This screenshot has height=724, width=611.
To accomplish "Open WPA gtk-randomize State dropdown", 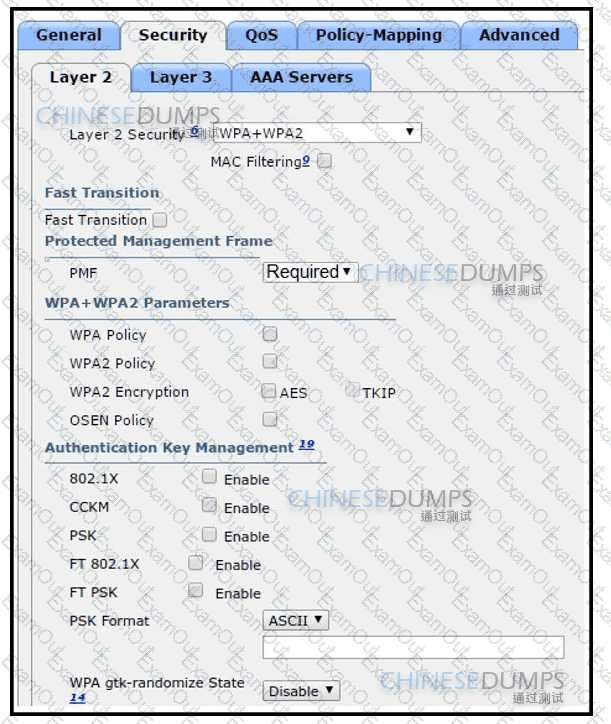I will [301, 691].
